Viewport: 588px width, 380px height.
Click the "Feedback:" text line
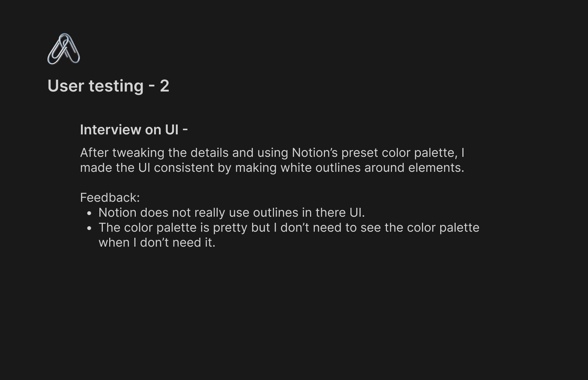point(110,198)
